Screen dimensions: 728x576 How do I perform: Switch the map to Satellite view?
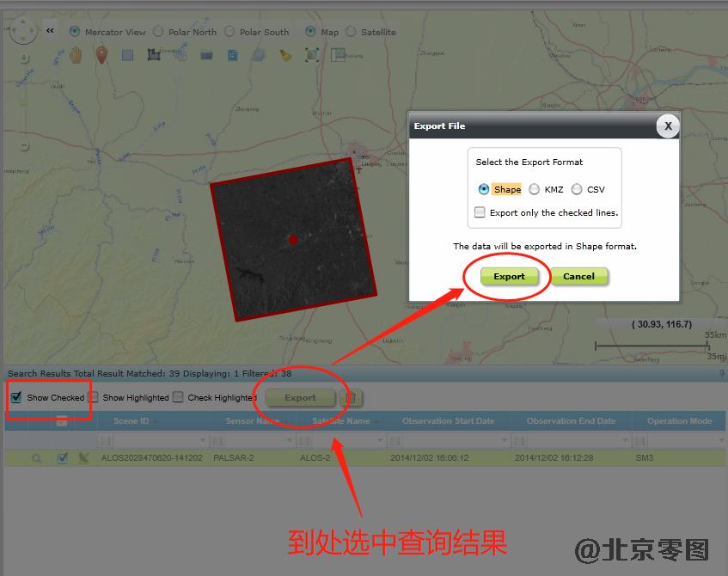(x=351, y=32)
